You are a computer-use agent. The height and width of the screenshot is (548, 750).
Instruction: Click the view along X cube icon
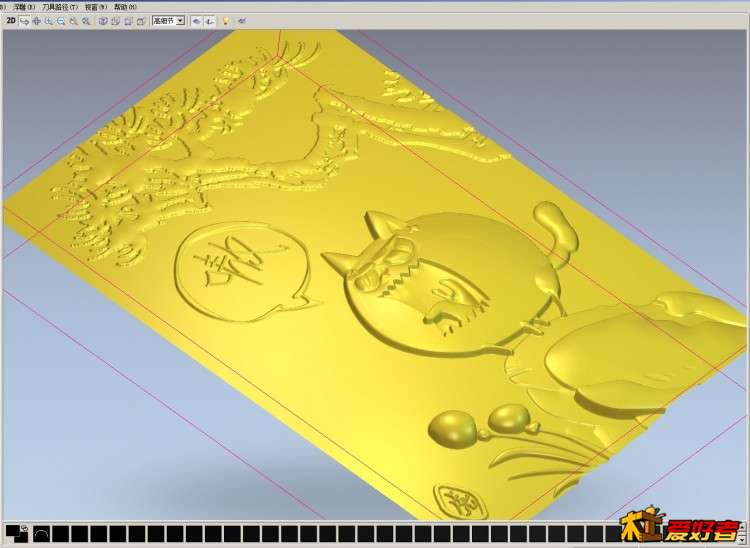[x=115, y=21]
